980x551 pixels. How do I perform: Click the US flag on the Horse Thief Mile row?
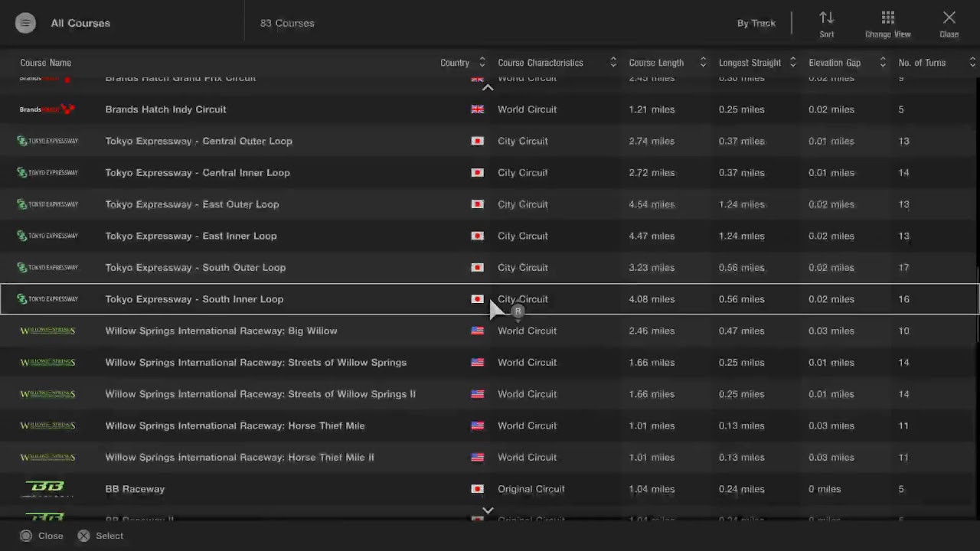click(x=477, y=425)
